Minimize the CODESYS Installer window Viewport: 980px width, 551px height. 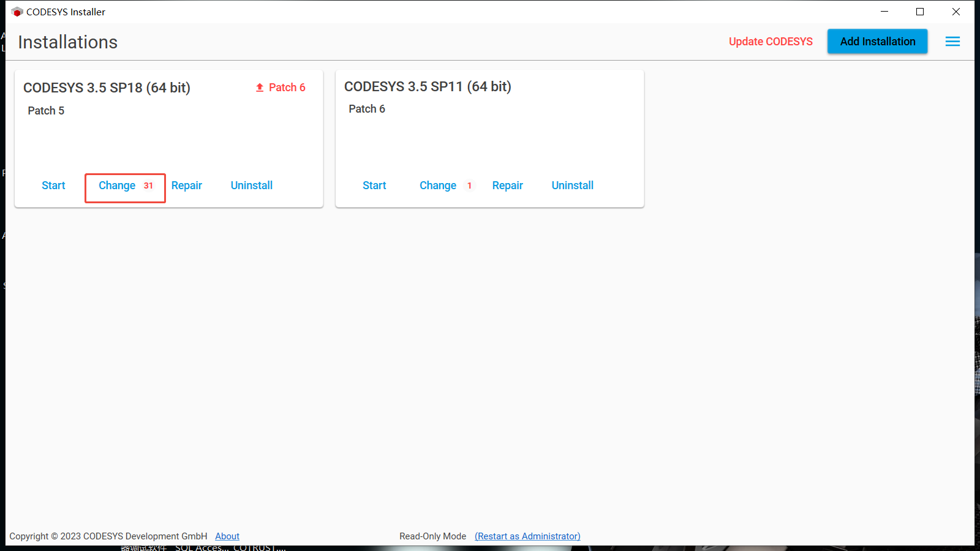(x=884, y=12)
